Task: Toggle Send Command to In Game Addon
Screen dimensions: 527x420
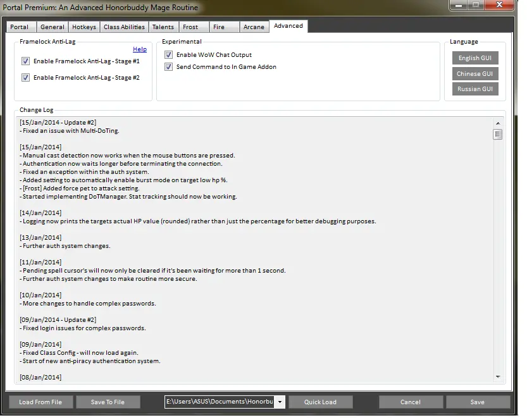Action: (168, 67)
